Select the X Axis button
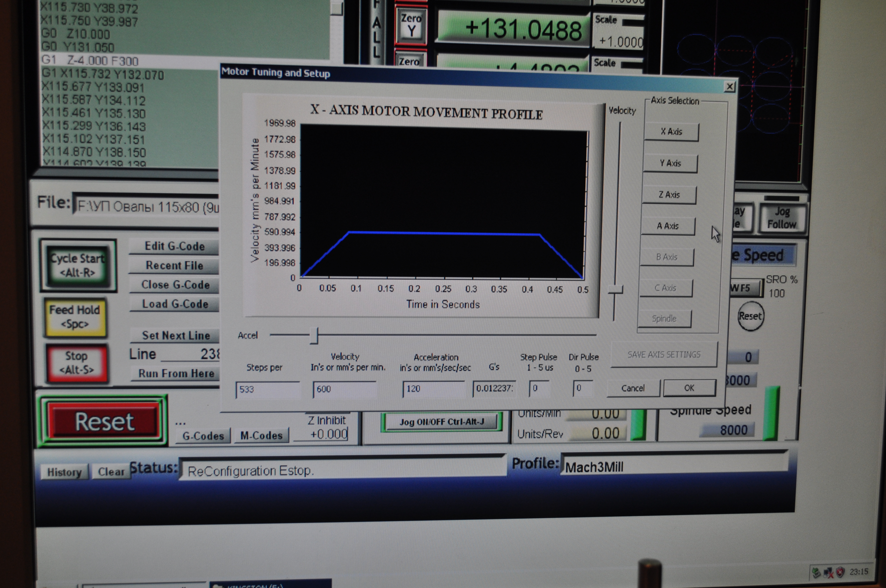Screen dimensions: 886x588 click(671, 132)
